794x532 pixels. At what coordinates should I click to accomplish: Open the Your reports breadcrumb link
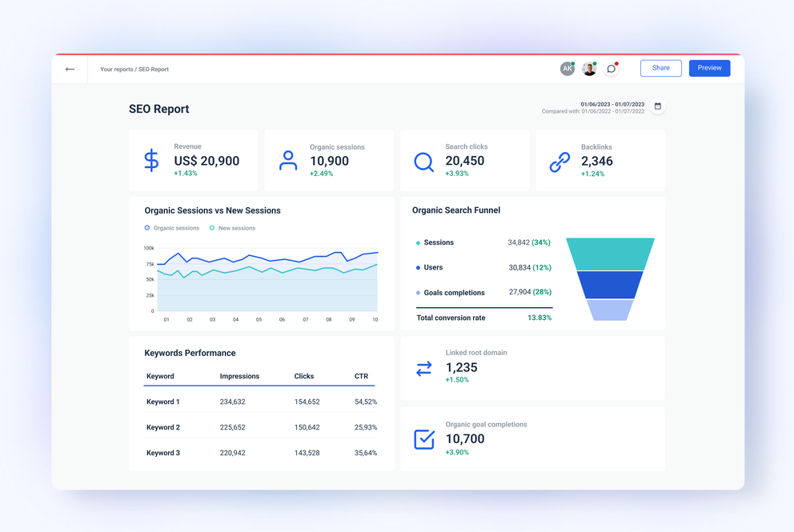(117, 70)
